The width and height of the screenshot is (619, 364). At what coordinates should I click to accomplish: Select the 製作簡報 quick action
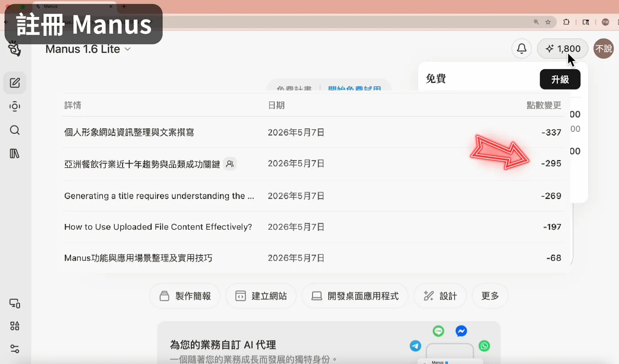(x=185, y=296)
